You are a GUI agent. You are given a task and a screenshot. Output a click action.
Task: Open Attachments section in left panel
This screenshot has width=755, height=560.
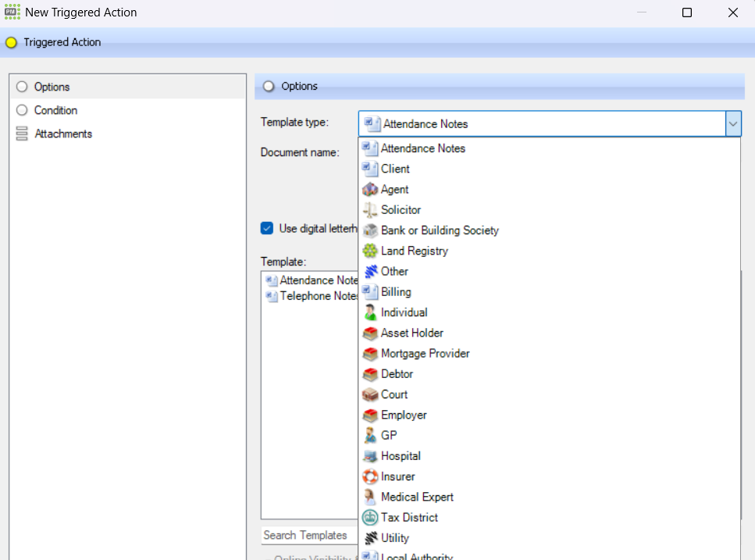click(62, 134)
